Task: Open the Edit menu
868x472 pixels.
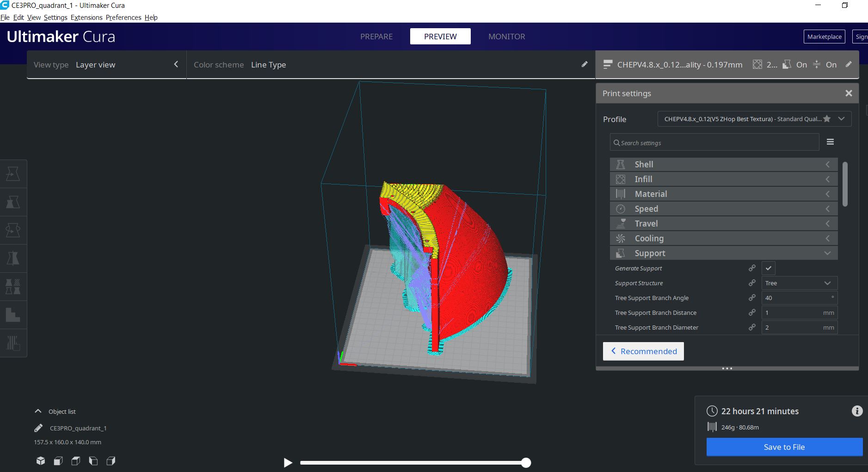Action: point(18,18)
